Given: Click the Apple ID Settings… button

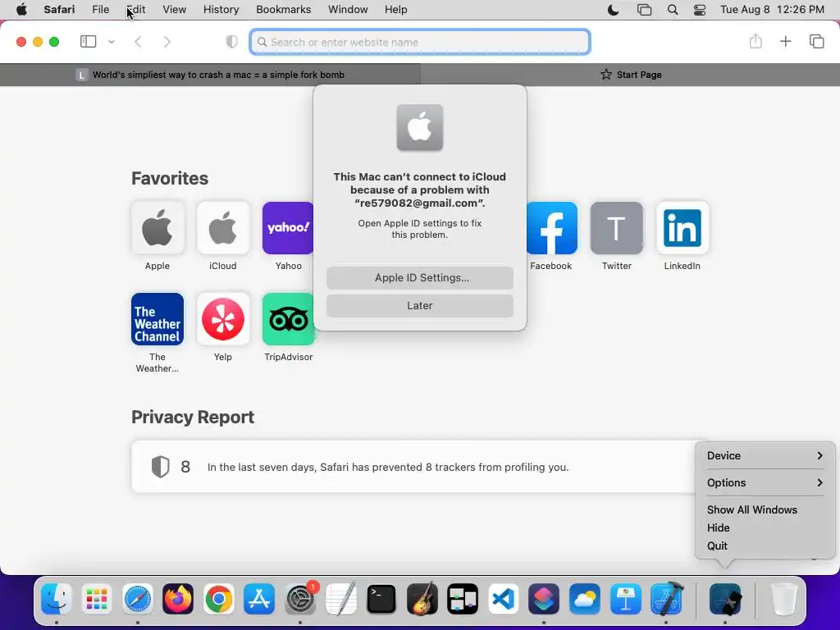Looking at the screenshot, I should tap(419, 277).
